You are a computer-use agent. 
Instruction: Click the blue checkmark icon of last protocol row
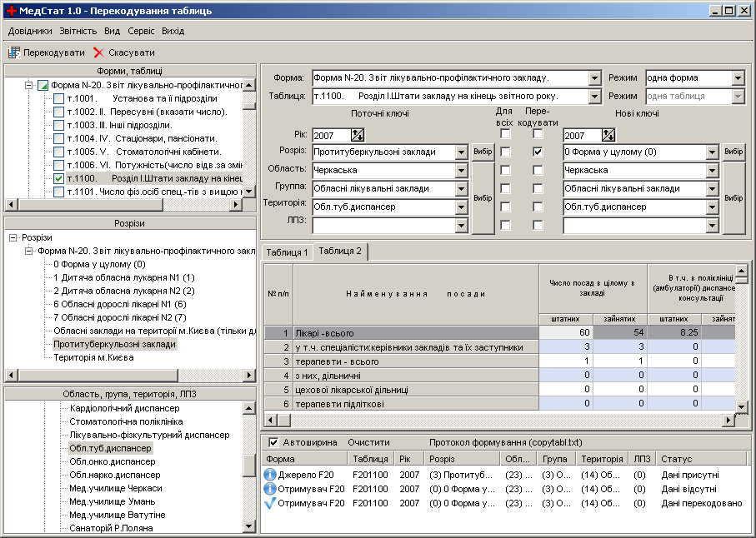[x=270, y=503]
